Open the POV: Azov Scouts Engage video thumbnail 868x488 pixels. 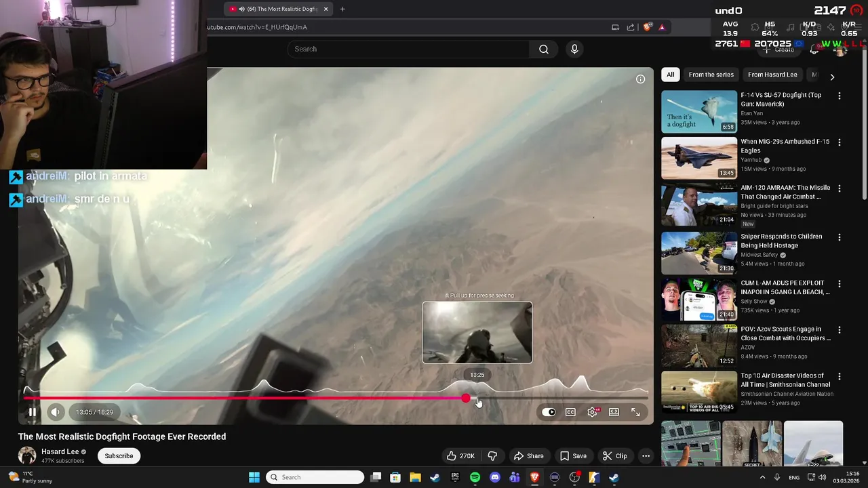(x=699, y=345)
